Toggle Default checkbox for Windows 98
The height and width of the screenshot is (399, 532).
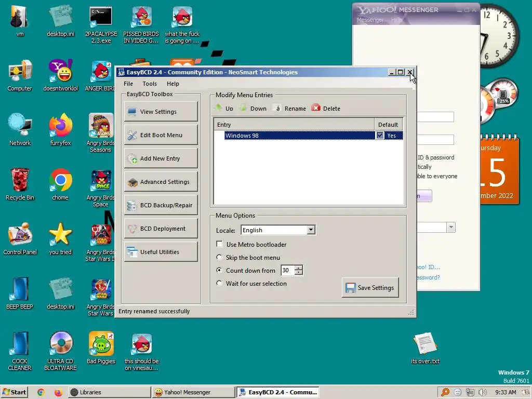380,136
